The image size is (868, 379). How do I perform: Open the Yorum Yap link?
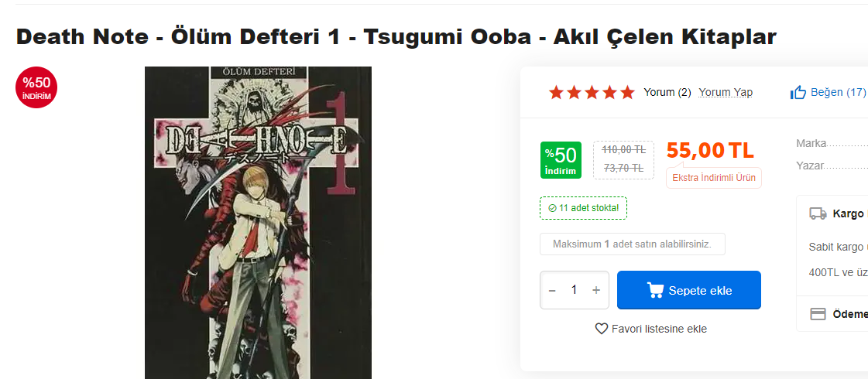(x=726, y=93)
